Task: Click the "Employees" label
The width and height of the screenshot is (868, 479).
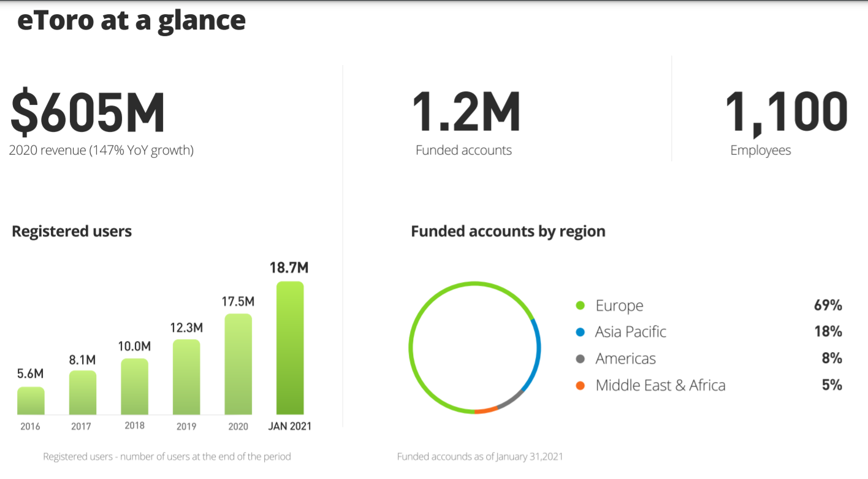Action: tap(761, 150)
